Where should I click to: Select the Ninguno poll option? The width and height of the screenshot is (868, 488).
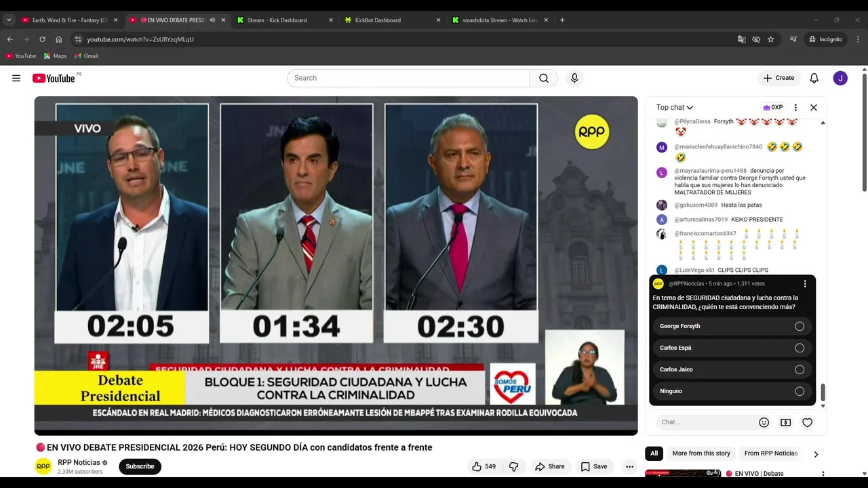point(732,391)
